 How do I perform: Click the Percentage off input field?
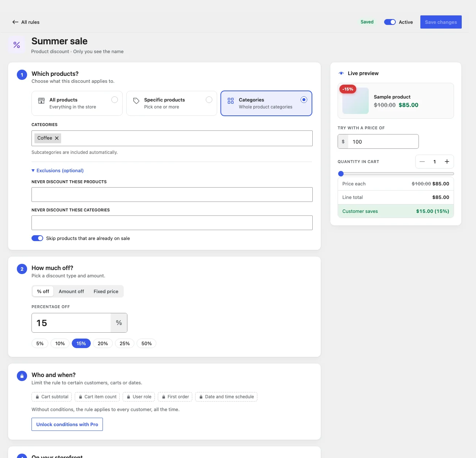(x=71, y=323)
